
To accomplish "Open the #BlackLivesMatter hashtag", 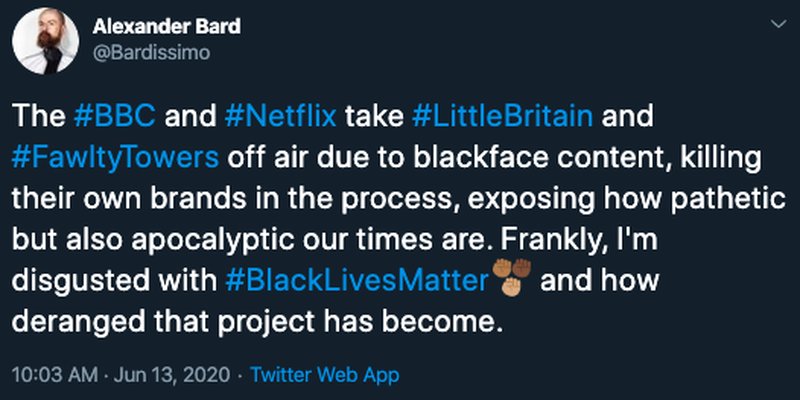I will (356, 281).
